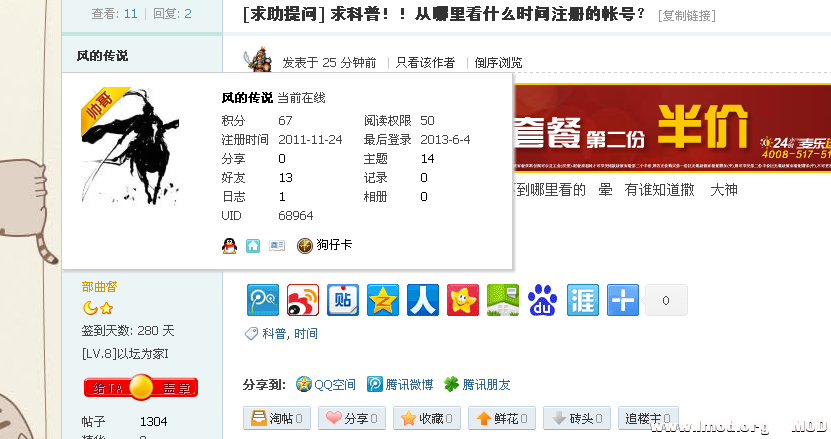Screen dimensions: 831x439
Task: Click 风的传说 name in profile card
Action: [x=247, y=98]
